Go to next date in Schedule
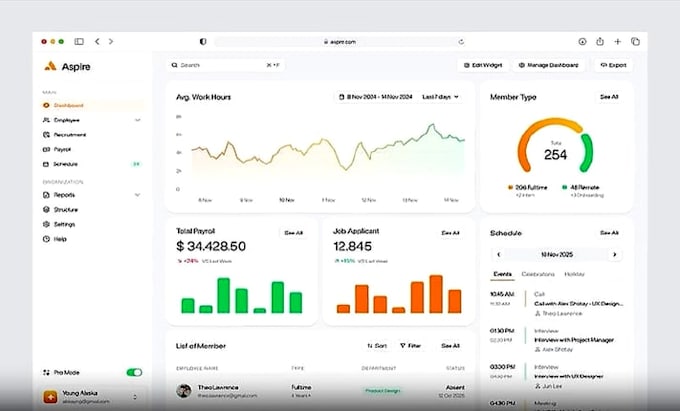The image size is (680, 411). click(615, 254)
